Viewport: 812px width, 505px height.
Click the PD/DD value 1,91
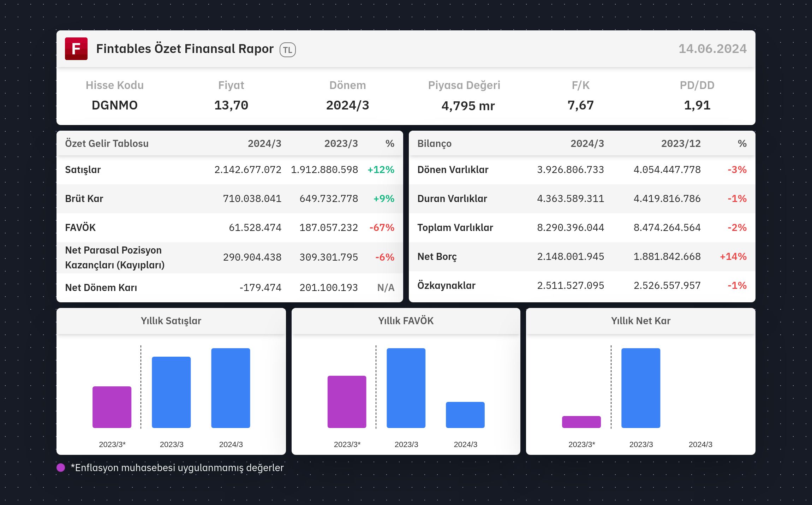[x=697, y=105]
